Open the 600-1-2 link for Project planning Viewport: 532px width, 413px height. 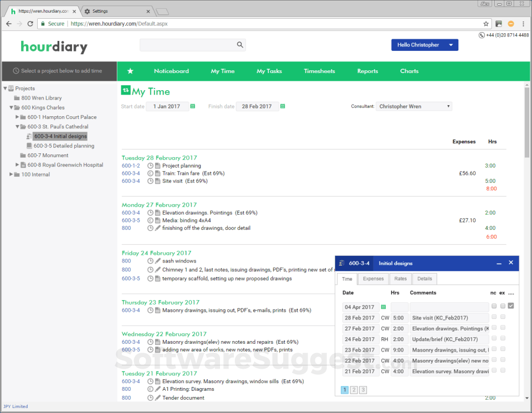point(131,166)
